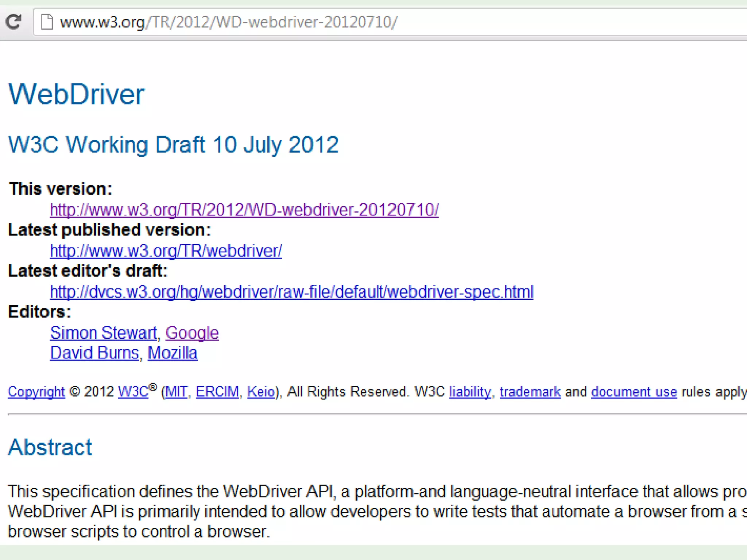Click the MIT link
Screen dimensions: 747x560
(x=176, y=392)
